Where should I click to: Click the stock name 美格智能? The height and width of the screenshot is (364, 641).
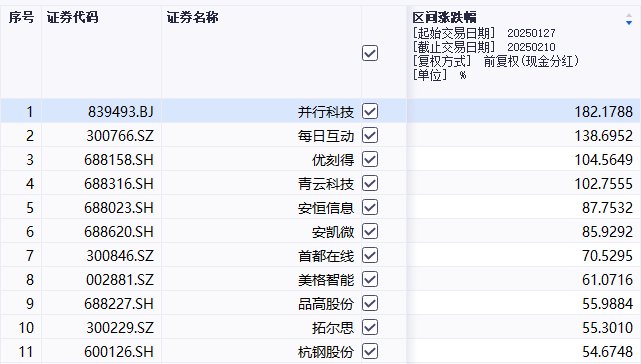[326, 280]
